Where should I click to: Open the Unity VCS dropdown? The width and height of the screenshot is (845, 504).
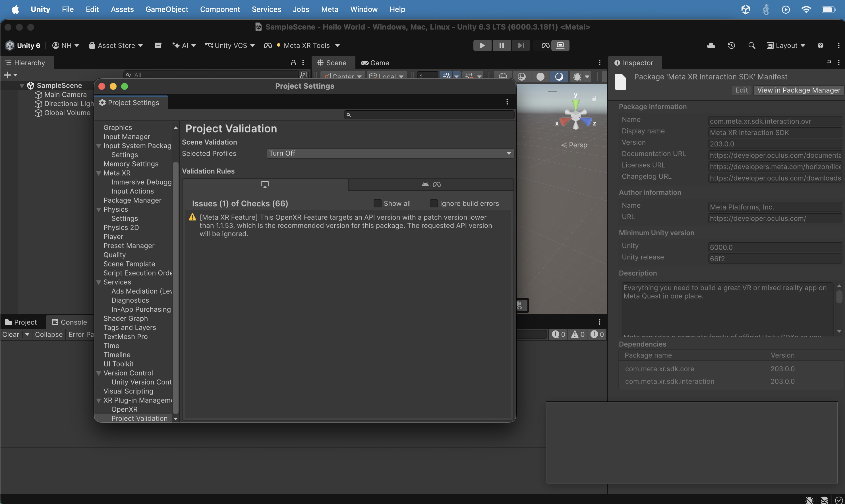[x=229, y=45]
